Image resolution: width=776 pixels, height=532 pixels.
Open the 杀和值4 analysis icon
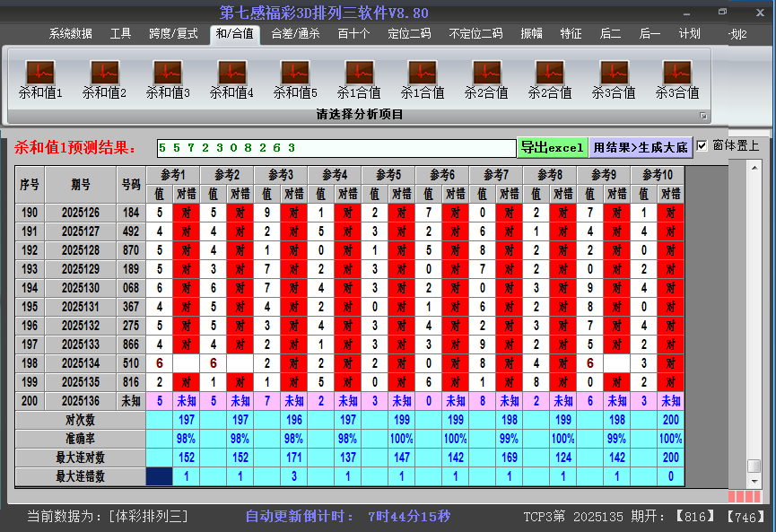pos(231,79)
